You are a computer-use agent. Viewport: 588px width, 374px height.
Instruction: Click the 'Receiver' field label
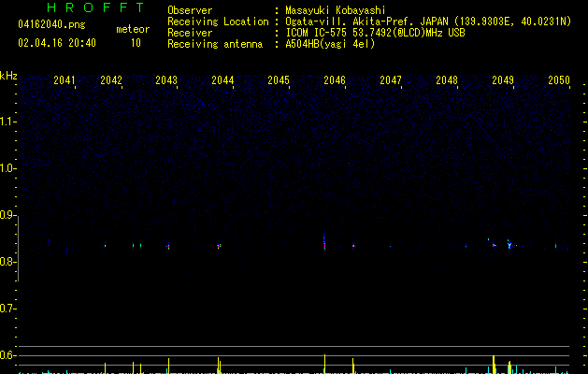tap(190, 33)
